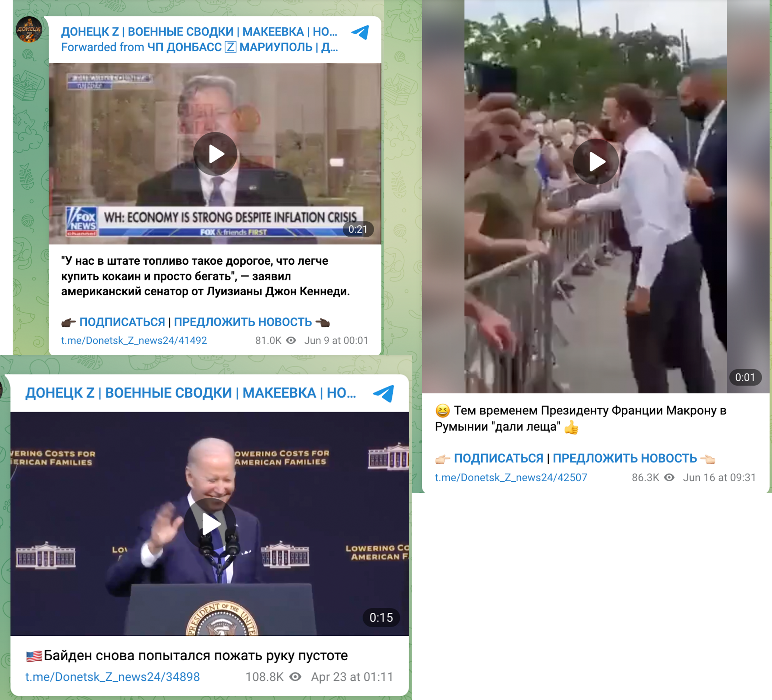Open link t.me/Donetsk_Z_news24/41492

tap(134, 340)
